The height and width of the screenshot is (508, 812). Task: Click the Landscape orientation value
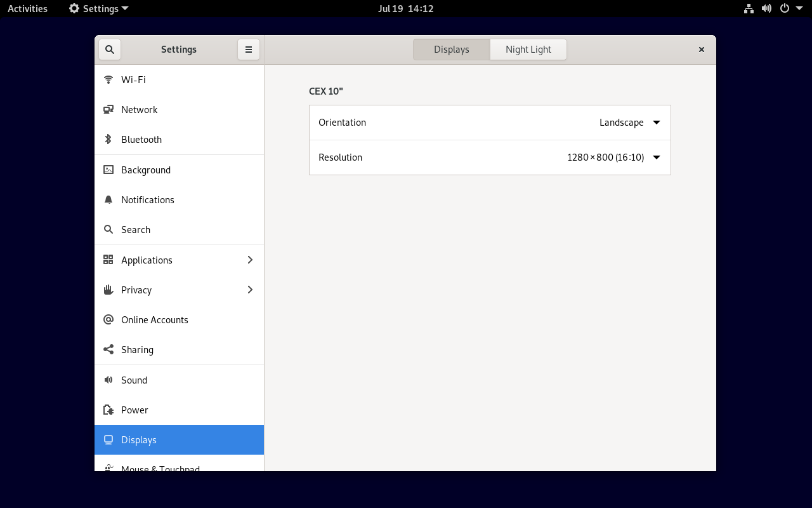point(622,123)
